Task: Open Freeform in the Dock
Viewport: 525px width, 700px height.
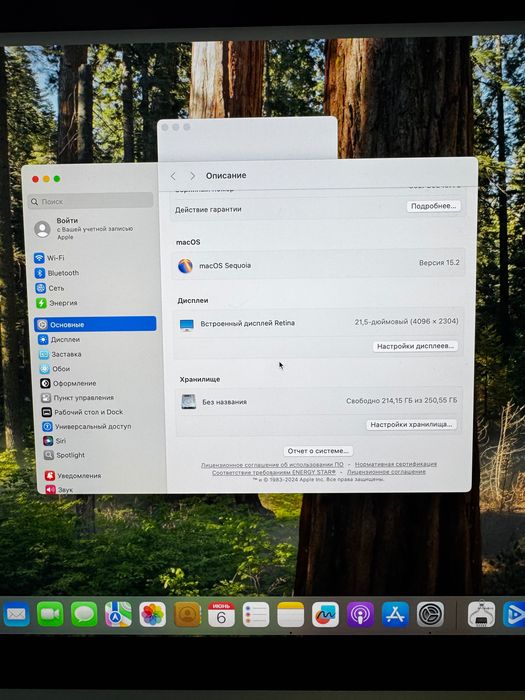Action: point(325,614)
